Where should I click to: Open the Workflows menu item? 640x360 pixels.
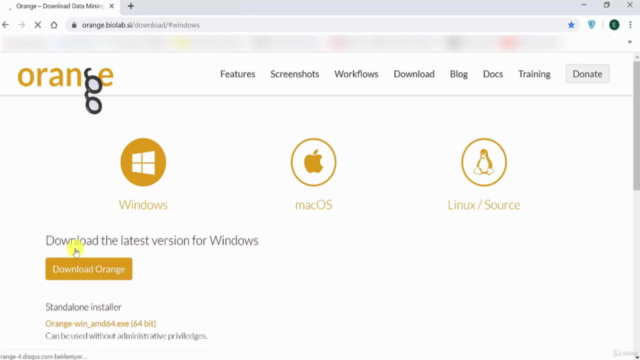click(356, 74)
